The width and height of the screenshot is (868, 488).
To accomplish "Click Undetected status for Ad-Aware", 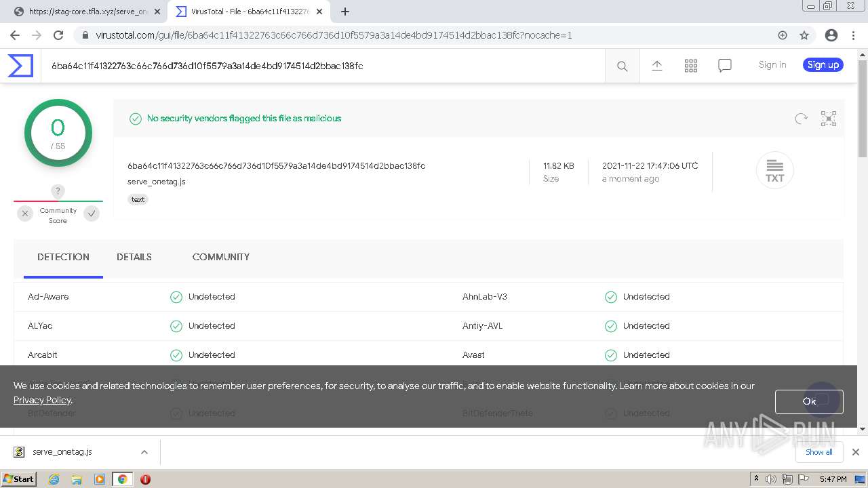I will coord(212,297).
